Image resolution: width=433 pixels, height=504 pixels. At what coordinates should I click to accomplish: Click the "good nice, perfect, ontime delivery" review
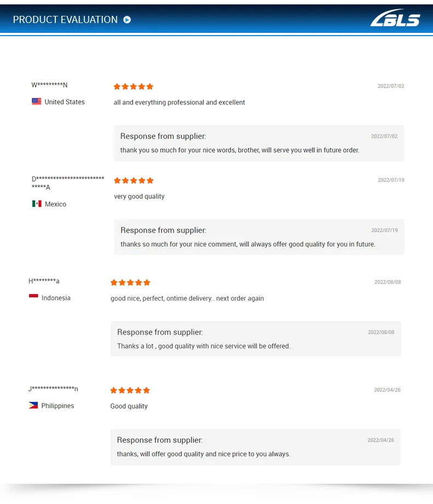pyautogui.click(x=187, y=299)
